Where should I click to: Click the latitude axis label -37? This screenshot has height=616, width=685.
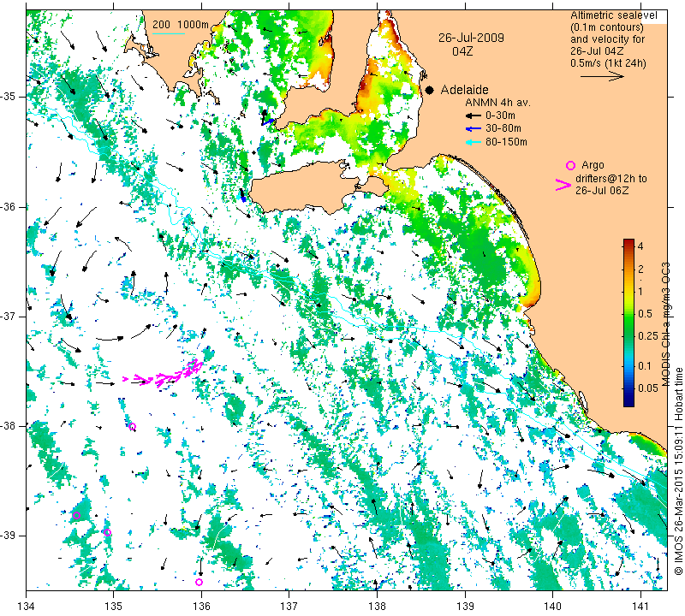pyautogui.click(x=8, y=316)
